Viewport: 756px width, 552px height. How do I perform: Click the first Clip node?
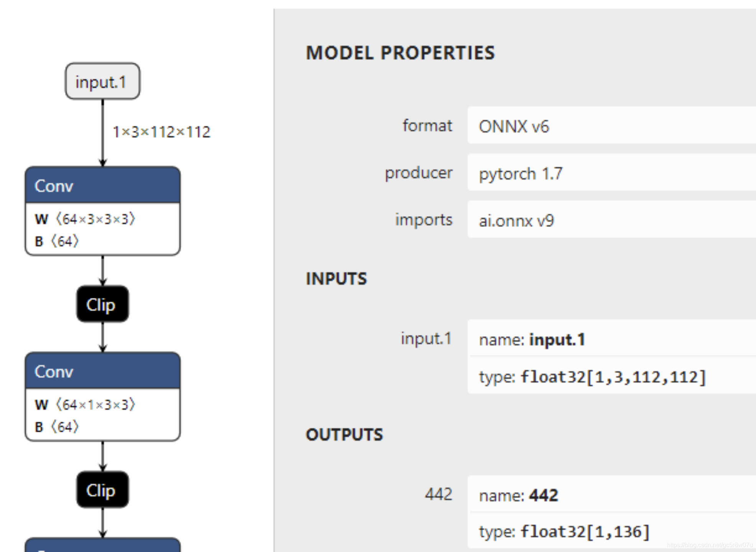pyautogui.click(x=102, y=304)
